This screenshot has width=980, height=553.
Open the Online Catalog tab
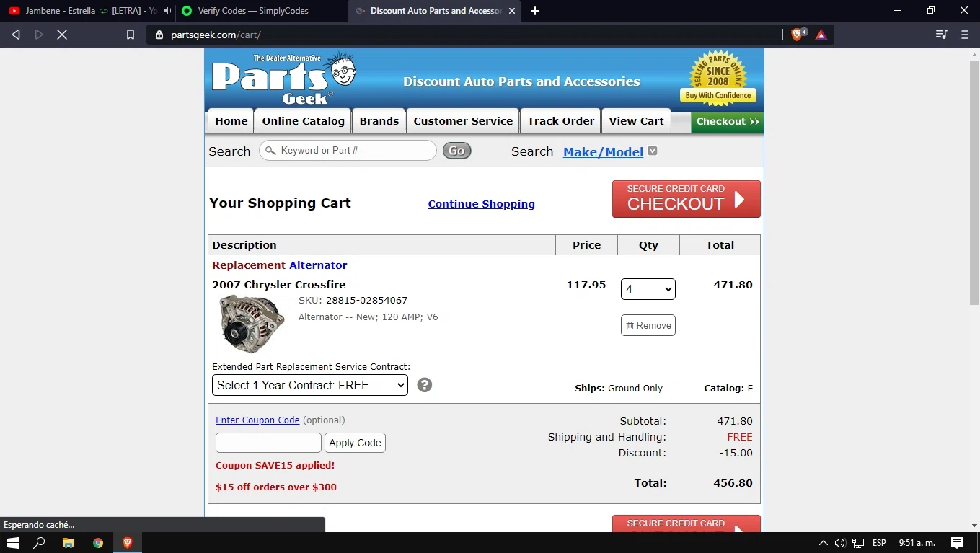[x=303, y=121]
